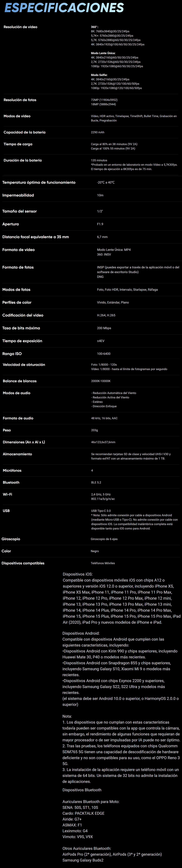Select the BLE 5.2 Bluetooth value

click(x=96, y=483)
